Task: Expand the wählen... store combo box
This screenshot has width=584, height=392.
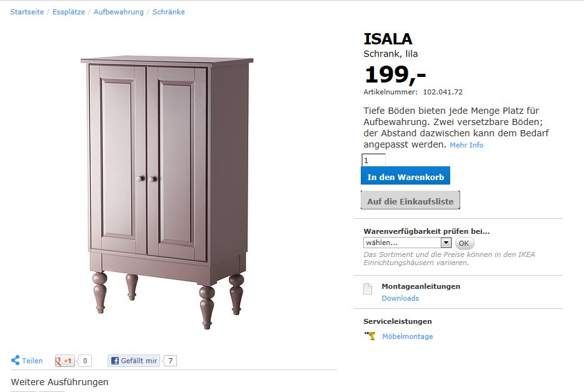Action: pyautogui.click(x=408, y=243)
